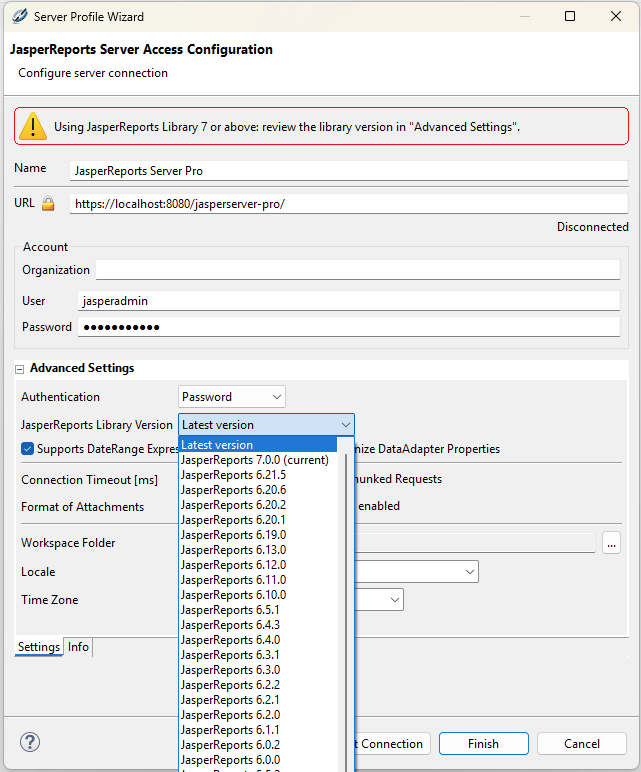This screenshot has width=641, height=772.
Task: Select JasperReports 6.2.1 version
Action: (258, 700)
